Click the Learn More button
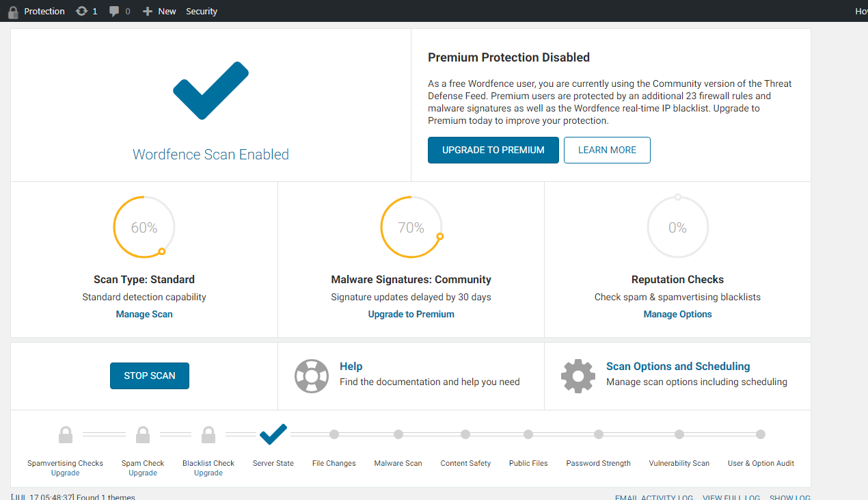 point(607,150)
